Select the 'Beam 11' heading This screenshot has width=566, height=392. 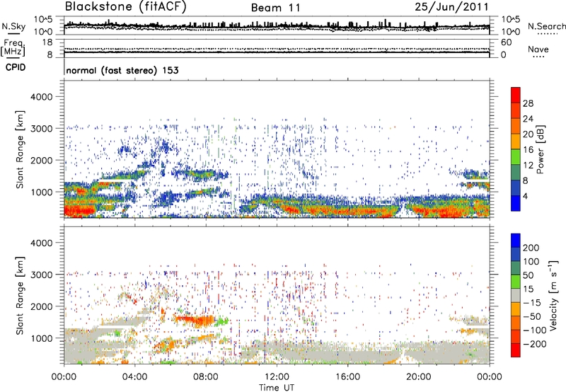coord(276,8)
